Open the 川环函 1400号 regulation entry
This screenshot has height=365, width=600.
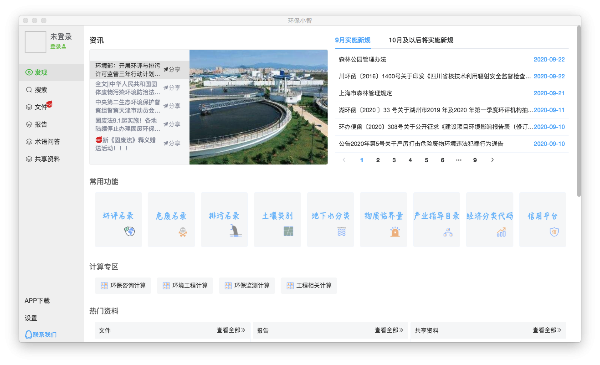(452, 76)
